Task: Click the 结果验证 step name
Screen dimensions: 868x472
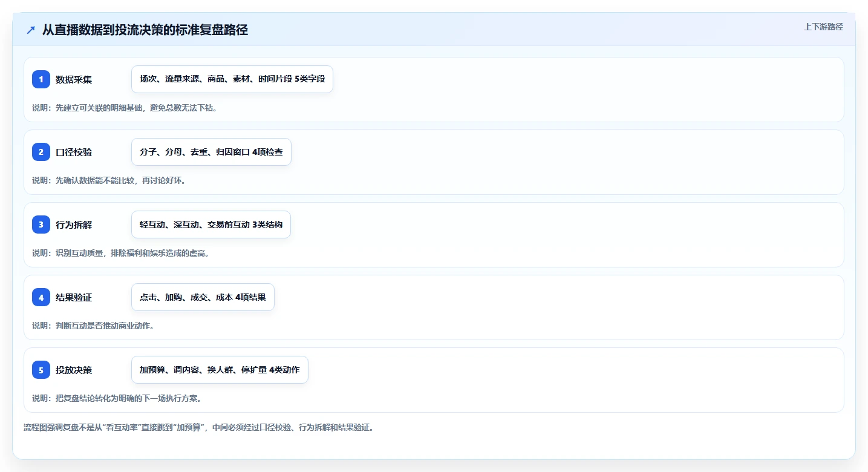Action: pos(74,297)
